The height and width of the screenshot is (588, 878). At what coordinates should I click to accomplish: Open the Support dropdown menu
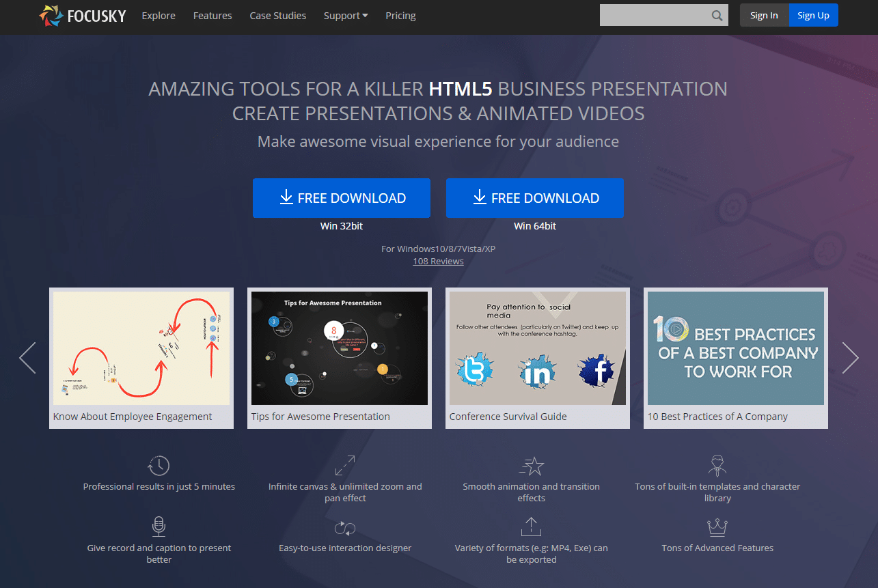pyautogui.click(x=345, y=15)
